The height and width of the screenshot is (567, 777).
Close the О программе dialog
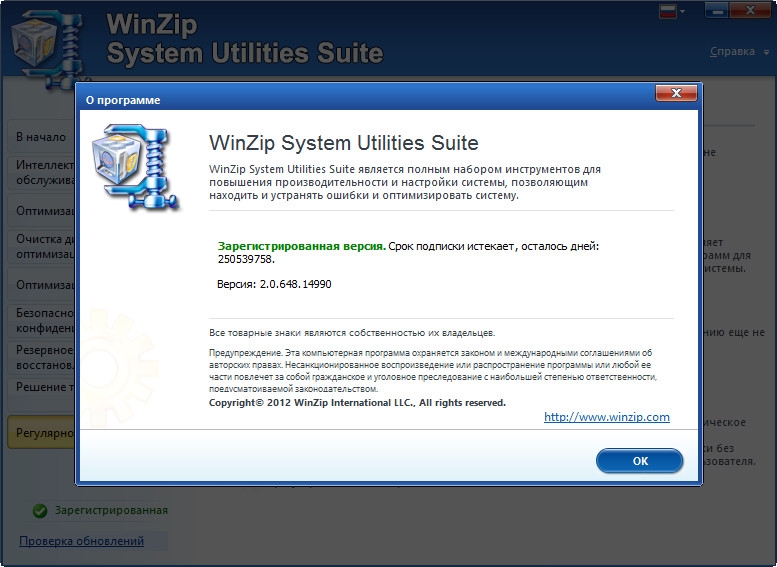[676, 93]
